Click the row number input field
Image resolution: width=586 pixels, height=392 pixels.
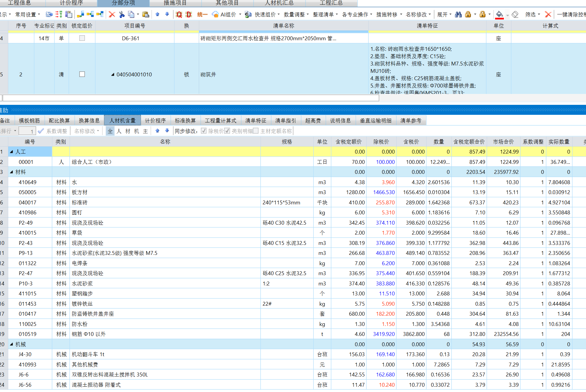point(27,131)
